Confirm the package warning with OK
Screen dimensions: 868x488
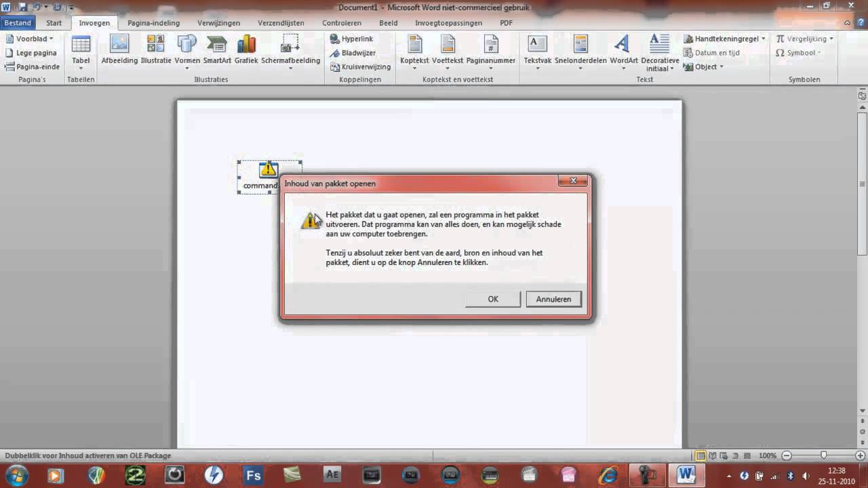tap(493, 299)
